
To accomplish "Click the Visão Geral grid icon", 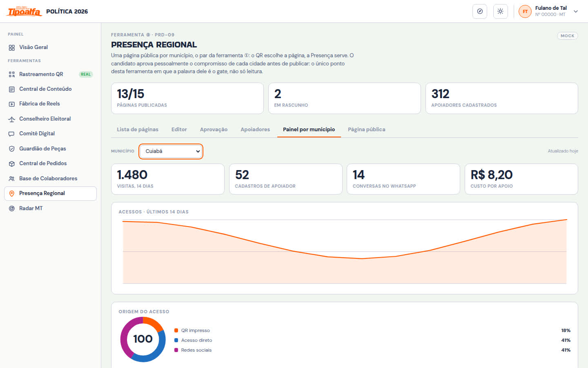I will 12,47.
